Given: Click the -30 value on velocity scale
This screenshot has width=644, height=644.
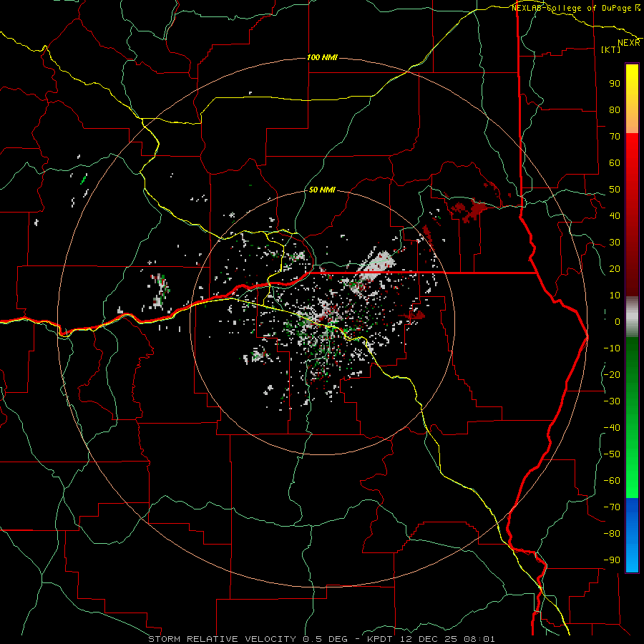Looking at the screenshot, I should [x=612, y=401].
